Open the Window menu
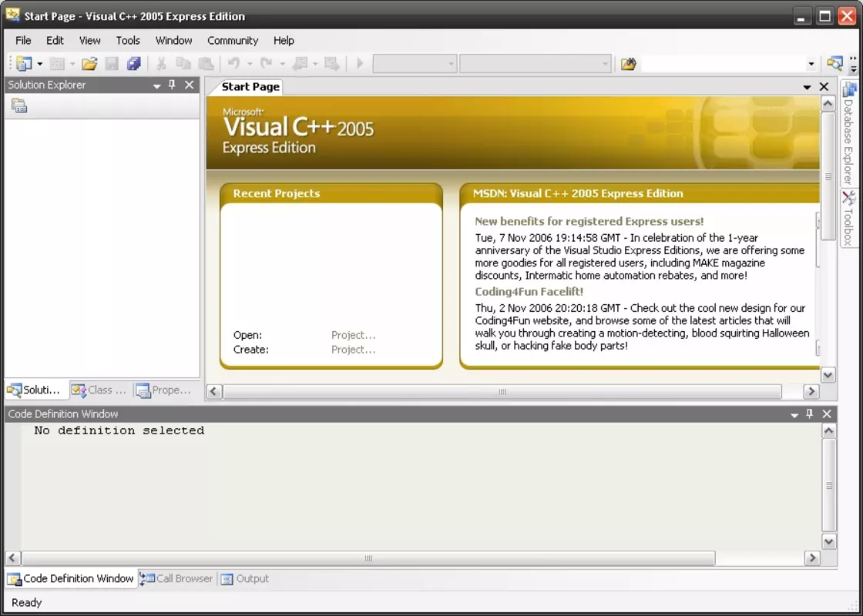The image size is (863, 616). point(173,40)
